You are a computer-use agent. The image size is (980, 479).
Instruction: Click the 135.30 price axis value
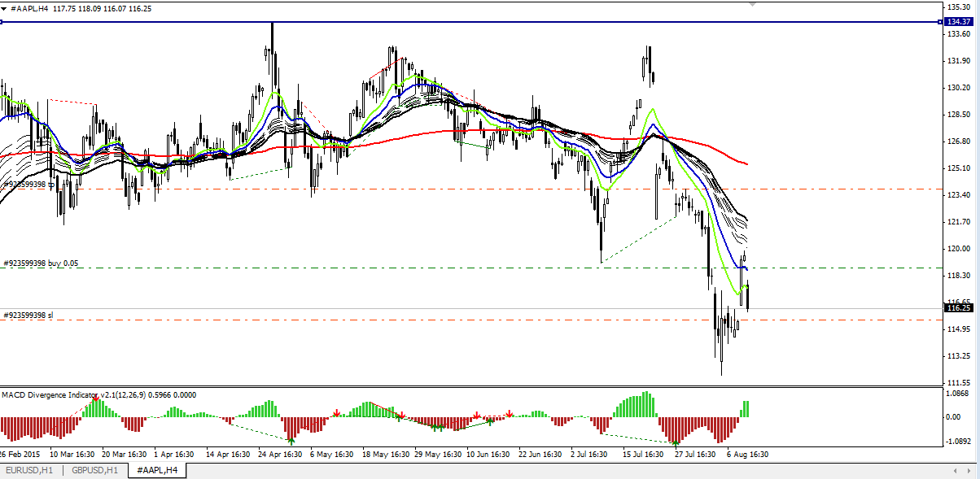959,7
